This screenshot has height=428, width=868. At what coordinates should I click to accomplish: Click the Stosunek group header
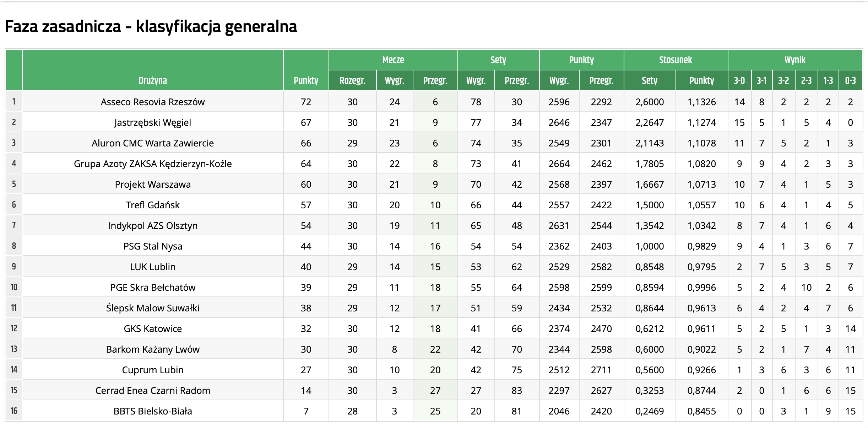click(676, 60)
